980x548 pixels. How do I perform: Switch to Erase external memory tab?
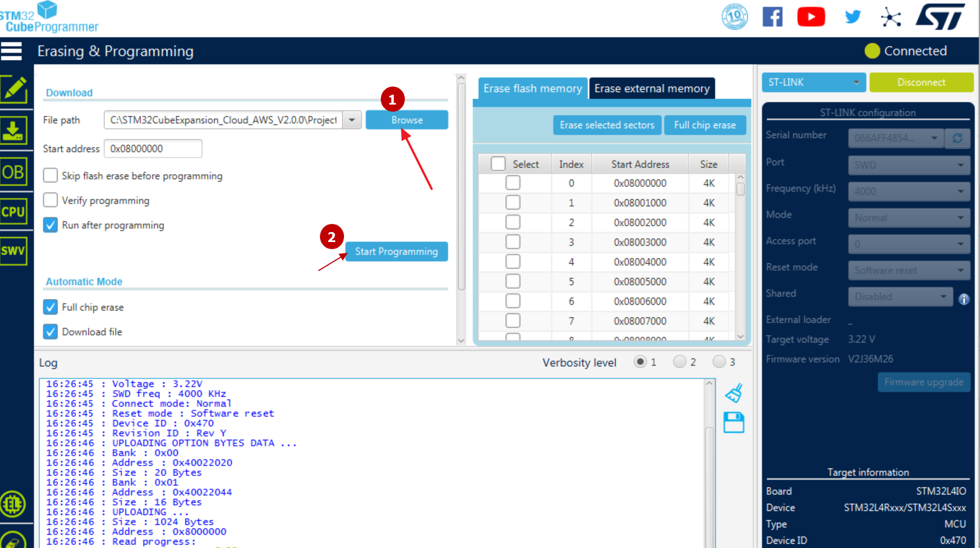click(x=652, y=88)
